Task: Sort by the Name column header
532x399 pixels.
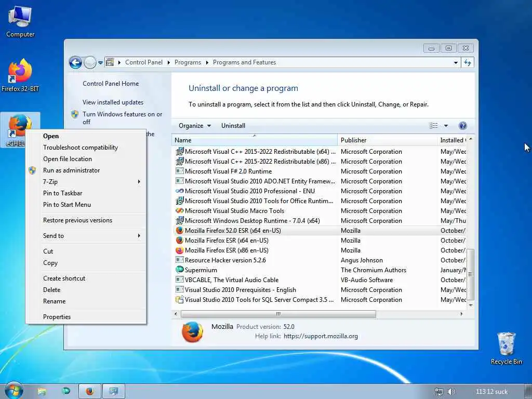Action: (255, 140)
